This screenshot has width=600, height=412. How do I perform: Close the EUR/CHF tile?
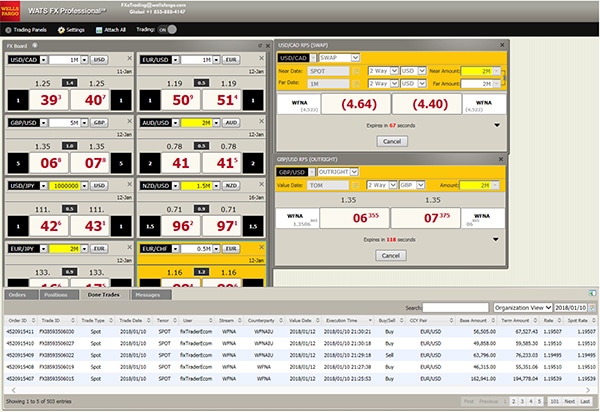click(x=261, y=247)
